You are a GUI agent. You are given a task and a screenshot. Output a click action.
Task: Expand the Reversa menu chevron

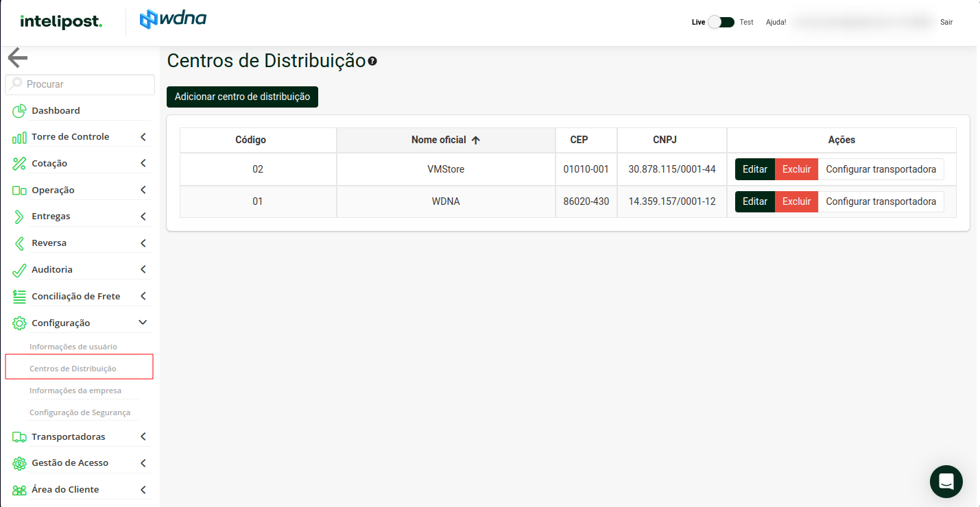[143, 243]
